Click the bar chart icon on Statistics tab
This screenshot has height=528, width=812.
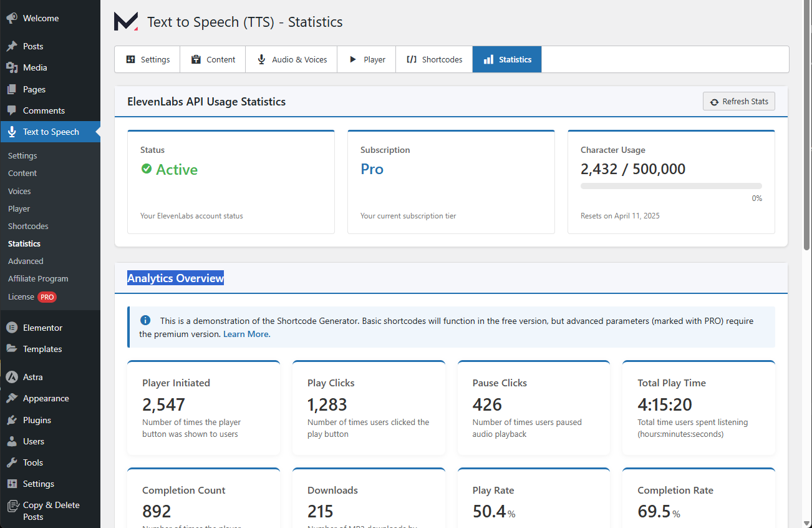tap(488, 59)
